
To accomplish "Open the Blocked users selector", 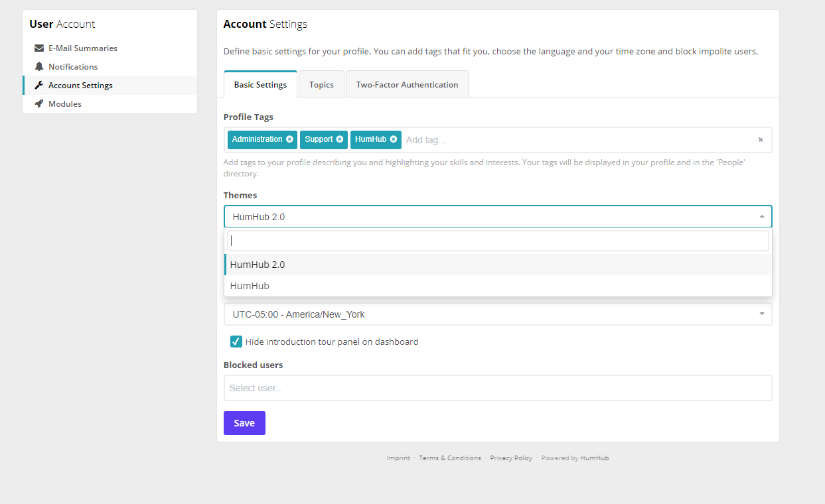I will click(x=498, y=387).
